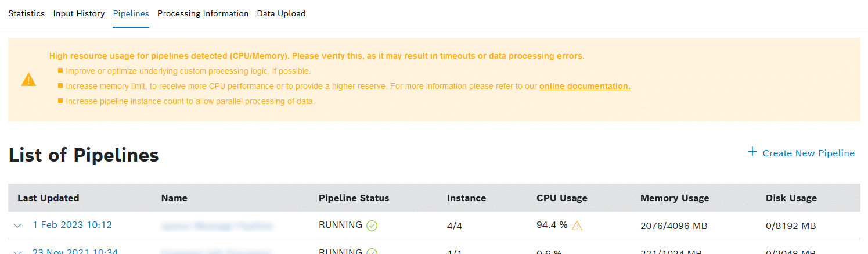Open the Input History tab
The image size is (868, 254).
click(79, 13)
